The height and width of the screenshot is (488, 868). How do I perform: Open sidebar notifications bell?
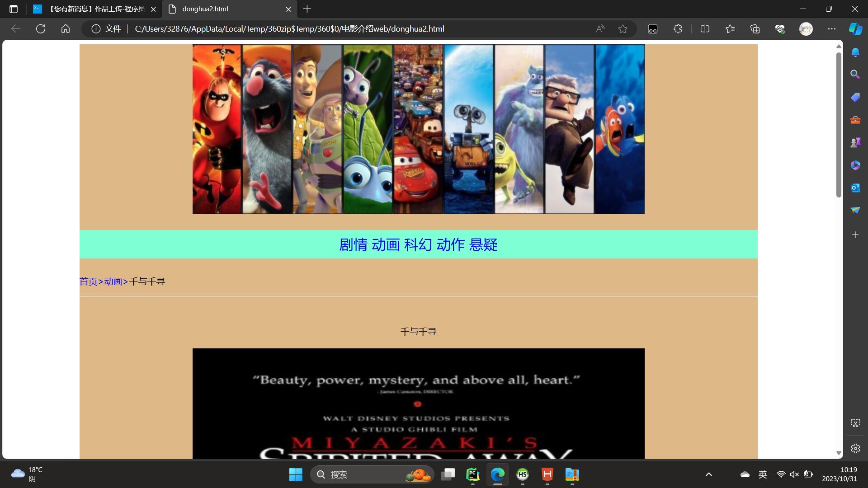[855, 52]
